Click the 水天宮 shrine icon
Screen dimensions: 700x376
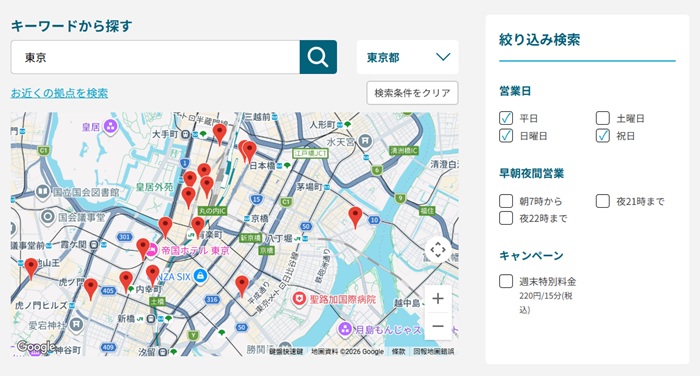tap(365, 141)
